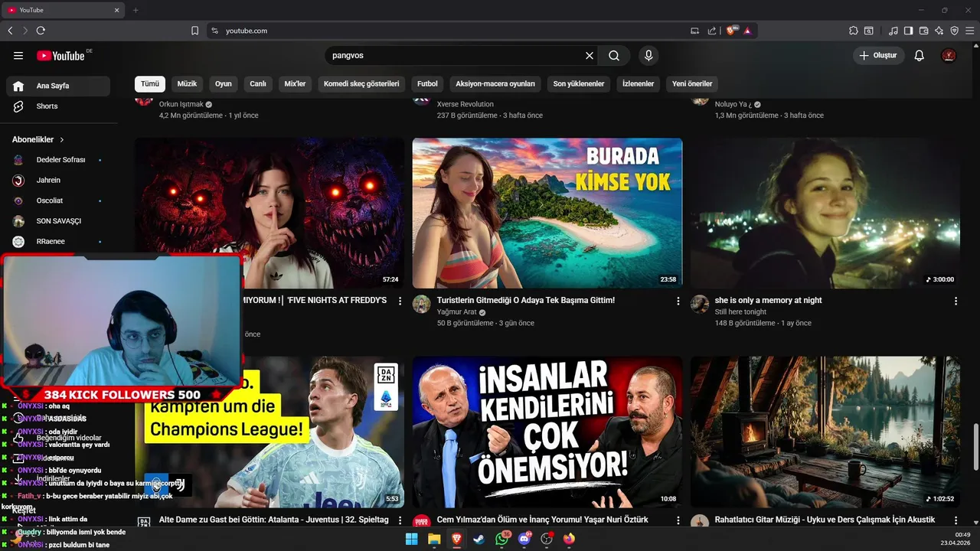Open Shorts in the sidebar

(x=58, y=106)
